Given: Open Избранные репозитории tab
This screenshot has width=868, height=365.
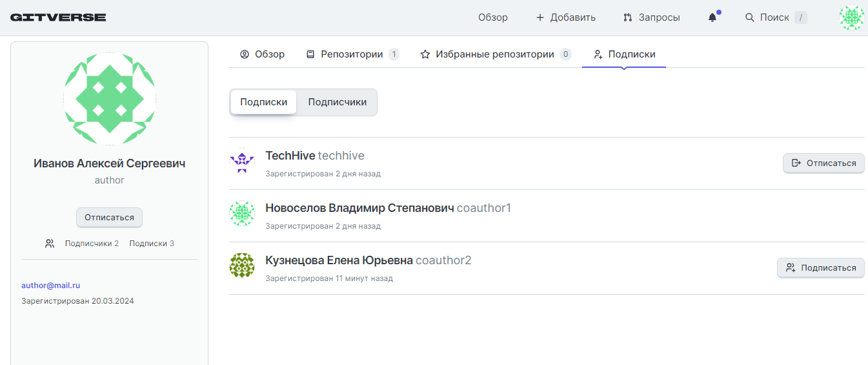Looking at the screenshot, I should pyautogui.click(x=495, y=54).
